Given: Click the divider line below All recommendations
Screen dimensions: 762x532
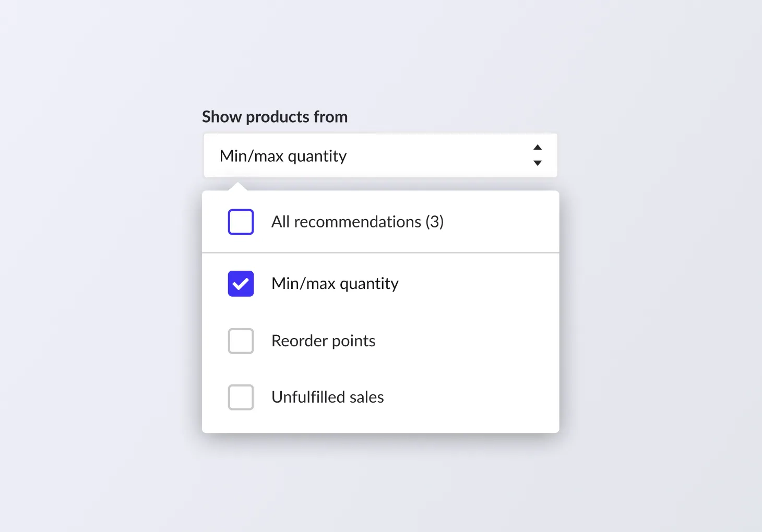Looking at the screenshot, I should [x=380, y=253].
